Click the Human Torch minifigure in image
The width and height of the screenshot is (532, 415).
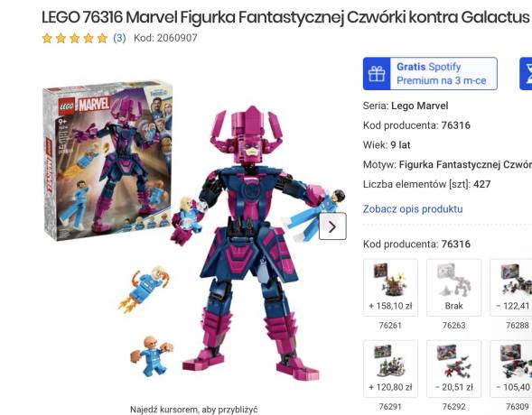pos(145,289)
